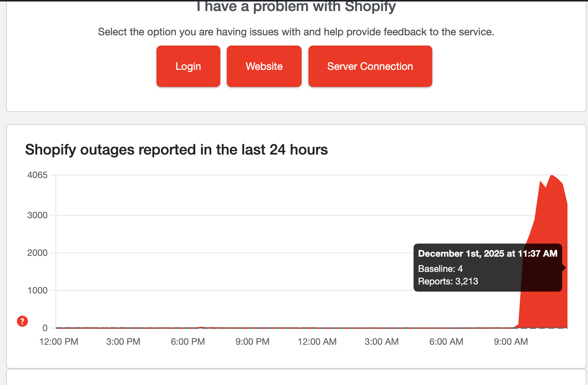The image size is (588, 385).
Task: Open the red question mark help icon
Action: [22, 321]
